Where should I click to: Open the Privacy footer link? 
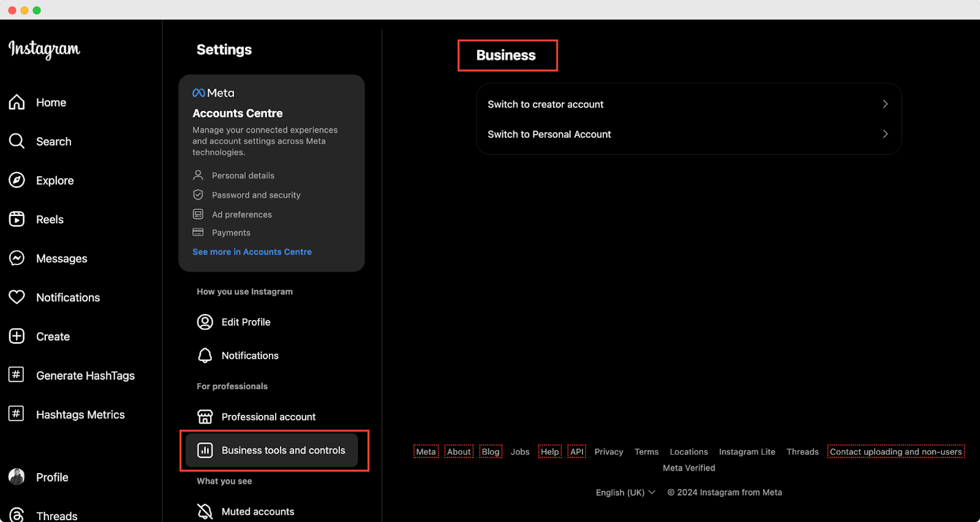609,452
